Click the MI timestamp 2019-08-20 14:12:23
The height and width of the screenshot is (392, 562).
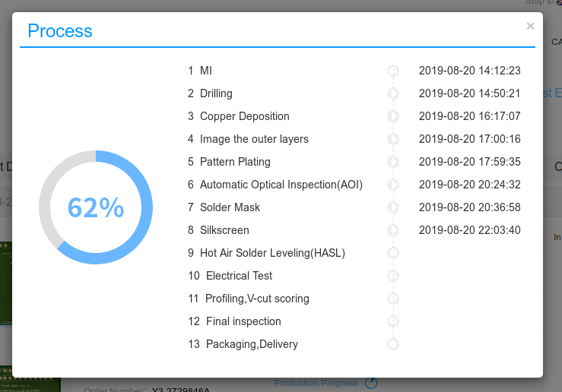469,71
